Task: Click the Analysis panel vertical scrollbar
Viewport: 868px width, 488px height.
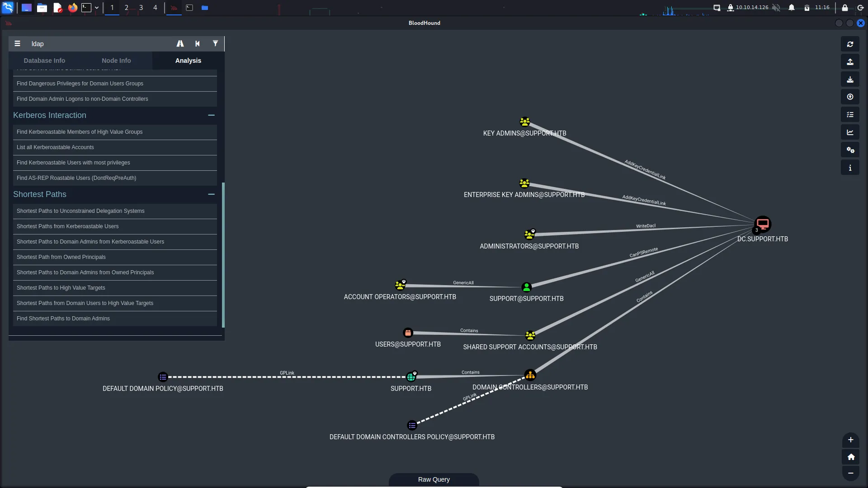Action: pos(223,255)
